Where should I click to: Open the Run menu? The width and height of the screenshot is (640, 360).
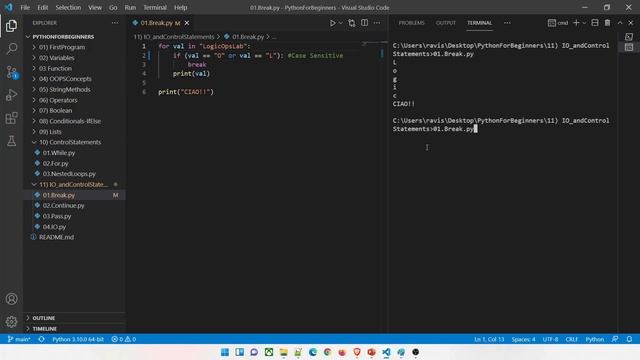click(130, 7)
